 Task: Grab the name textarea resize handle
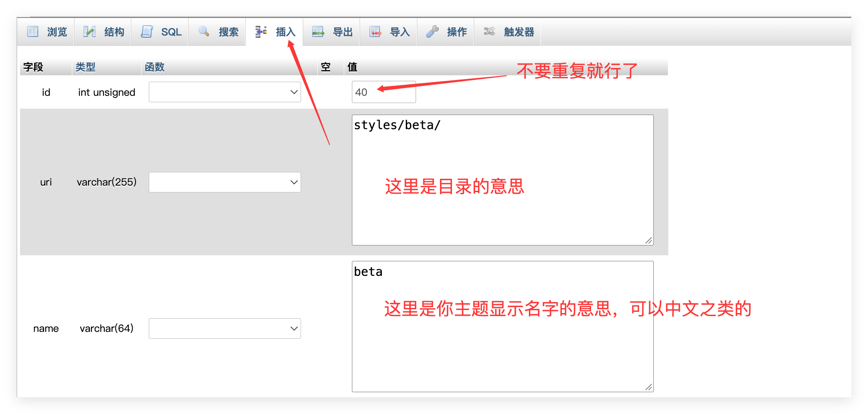point(649,387)
